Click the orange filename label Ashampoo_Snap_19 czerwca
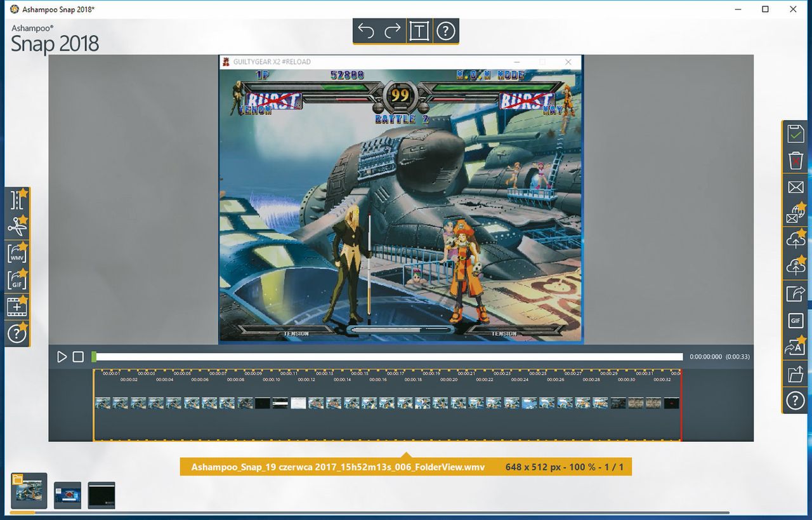Image resolution: width=812 pixels, height=520 pixels. [338, 467]
